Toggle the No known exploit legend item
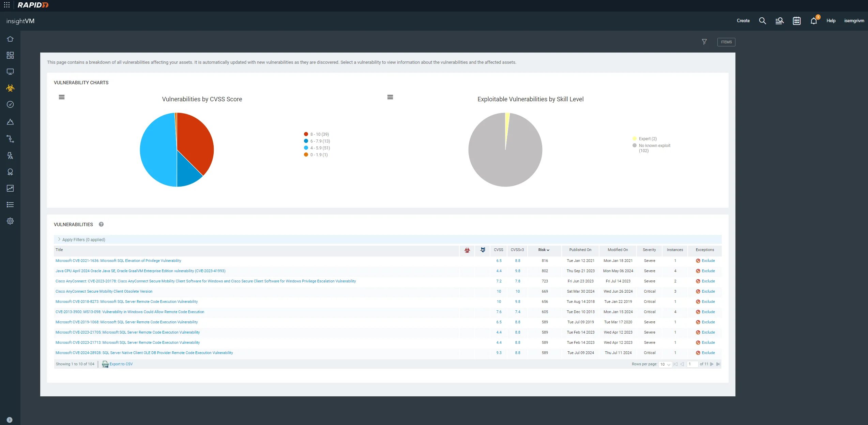Screen dimensions: 868x425 651,148
